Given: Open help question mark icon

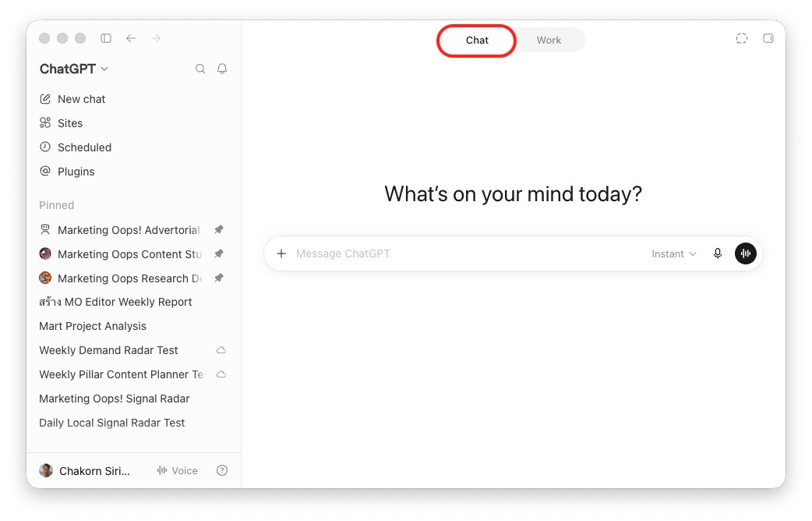Looking at the screenshot, I should pos(222,471).
